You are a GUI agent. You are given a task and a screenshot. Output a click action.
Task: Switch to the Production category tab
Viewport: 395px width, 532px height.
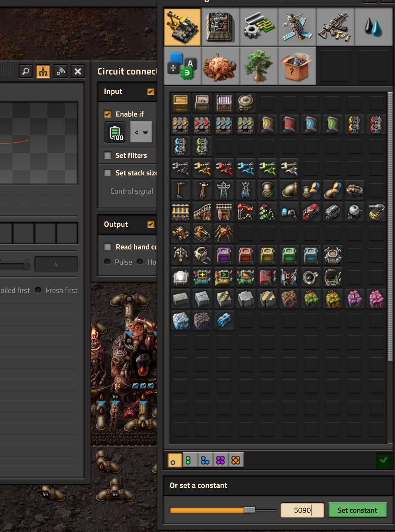(221, 27)
